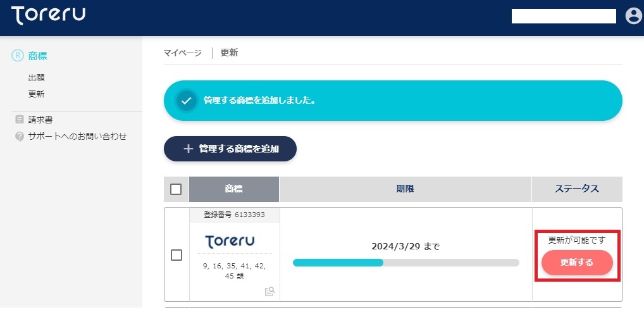Toggle the select-all checkbox in the table header
Viewport: 644px width, 319px height.
coord(176,189)
